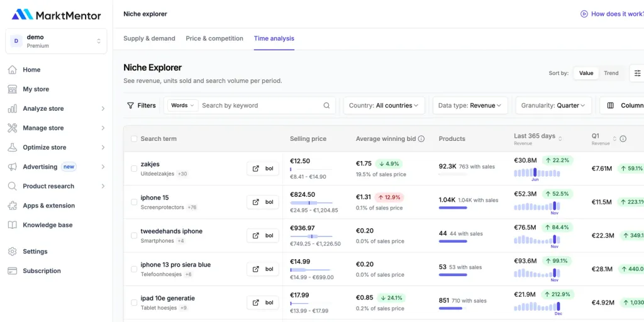Click the +76 tag under iphone 15
Viewport: 644px width, 322px height.
click(x=192, y=208)
